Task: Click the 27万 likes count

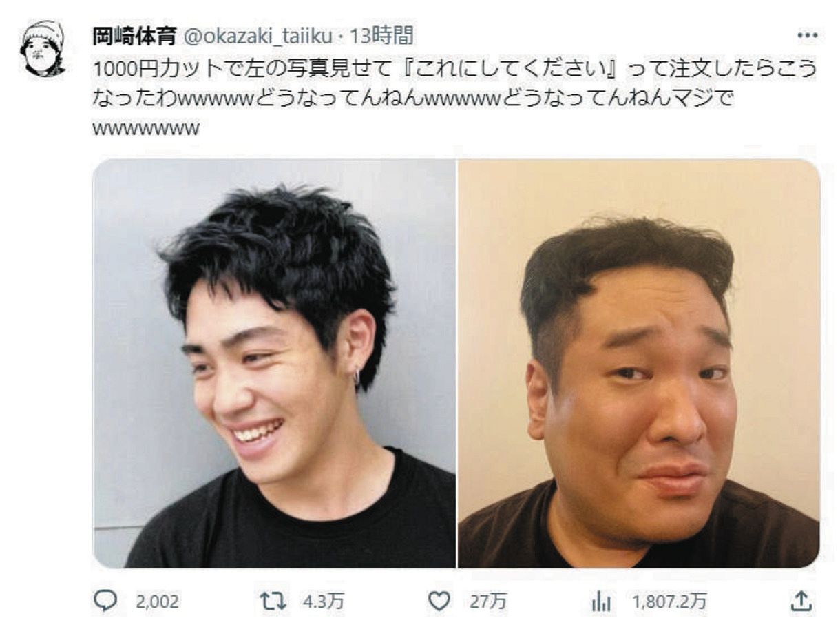Action: 488,602
